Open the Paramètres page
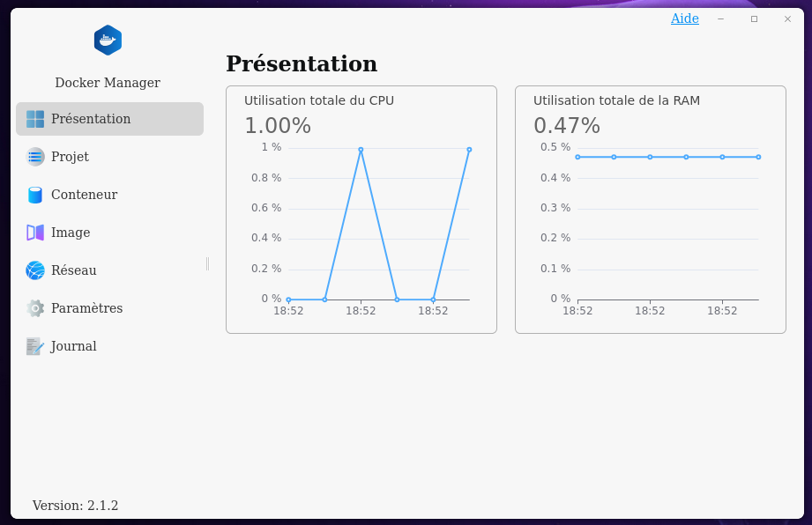Viewport: 812px width, 525px height. point(86,308)
